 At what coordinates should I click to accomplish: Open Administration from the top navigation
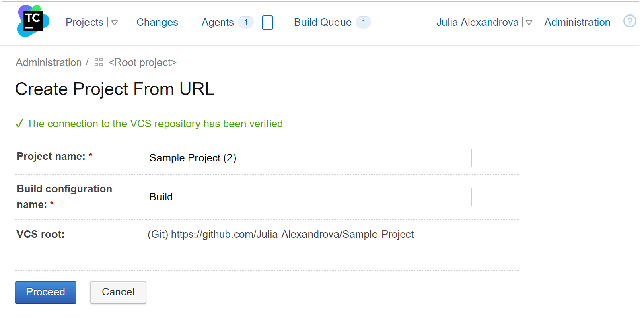click(577, 23)
